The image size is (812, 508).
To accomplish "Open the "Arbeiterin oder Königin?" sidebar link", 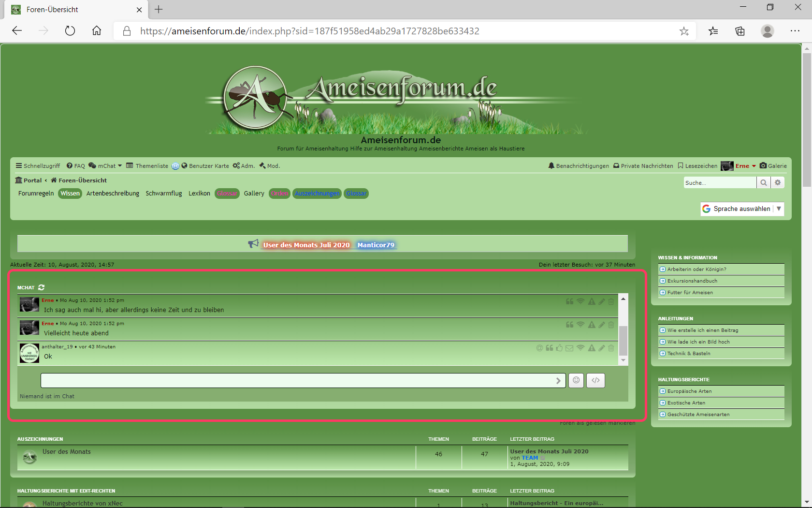I will (696, 269).
